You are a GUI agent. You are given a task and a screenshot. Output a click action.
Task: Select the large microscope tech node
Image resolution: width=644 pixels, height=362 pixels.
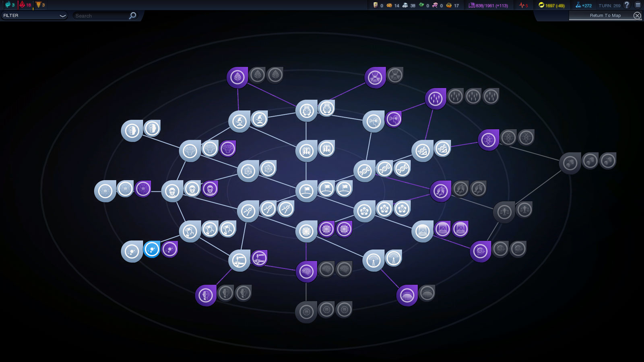pyautogui.click(x=239, y=121)
